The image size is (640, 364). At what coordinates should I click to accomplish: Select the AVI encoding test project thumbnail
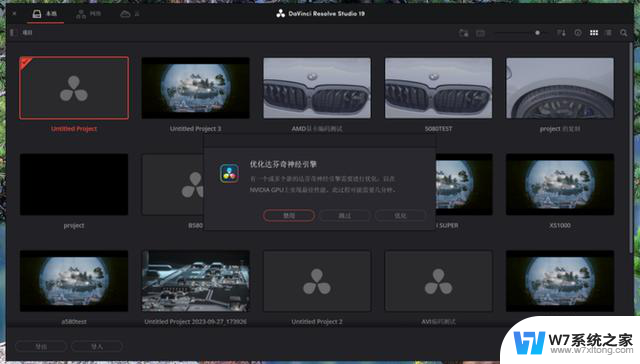click(438, 281)
